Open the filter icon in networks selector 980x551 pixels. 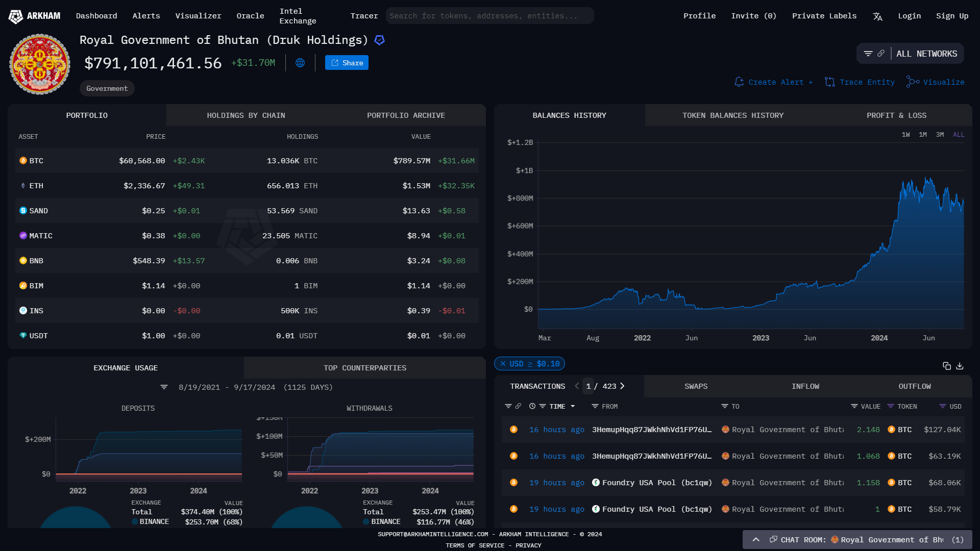(868, 54)
